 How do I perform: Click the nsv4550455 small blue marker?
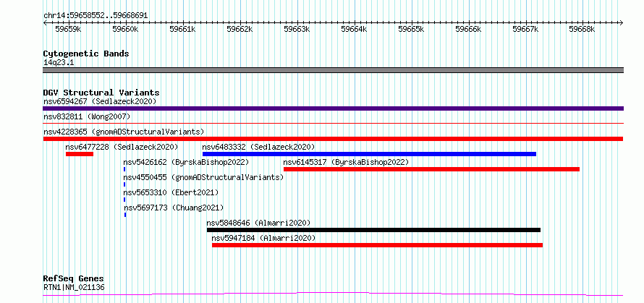(124, 184)
